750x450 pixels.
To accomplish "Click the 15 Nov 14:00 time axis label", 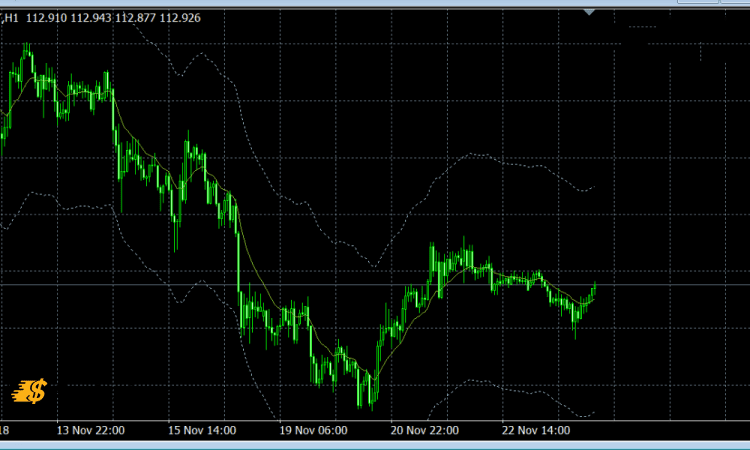I will tap(202, 430).
